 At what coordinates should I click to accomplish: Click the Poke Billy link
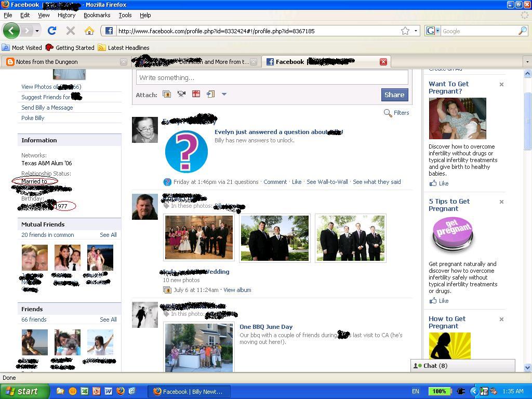click(x=33, y=118)
